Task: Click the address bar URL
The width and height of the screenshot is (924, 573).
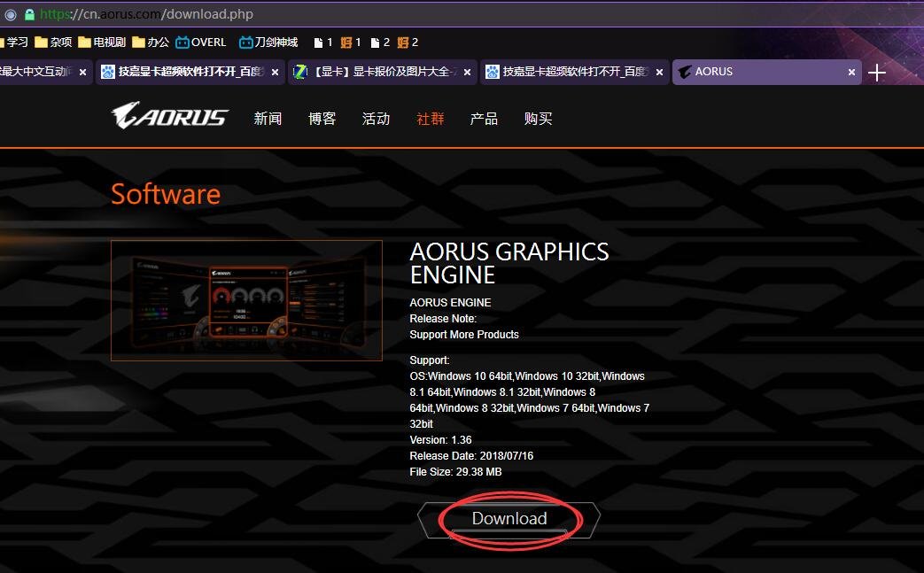Action: point(147,14)
